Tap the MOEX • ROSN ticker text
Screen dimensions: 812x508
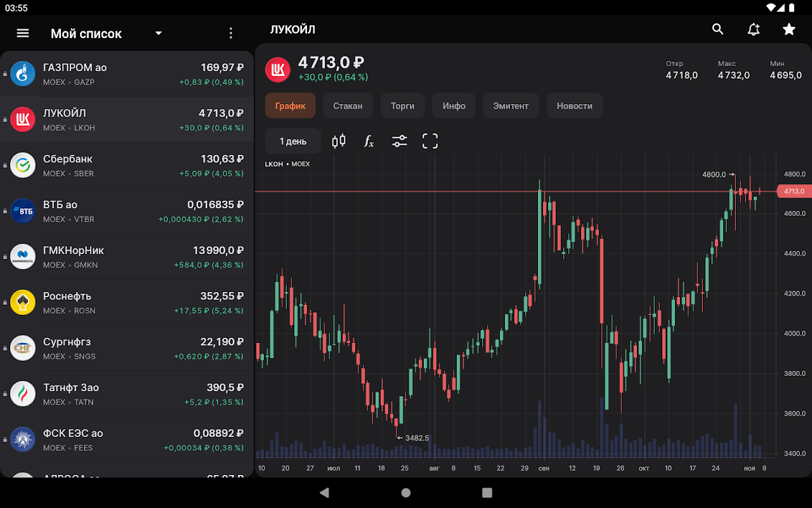point(69,311)
